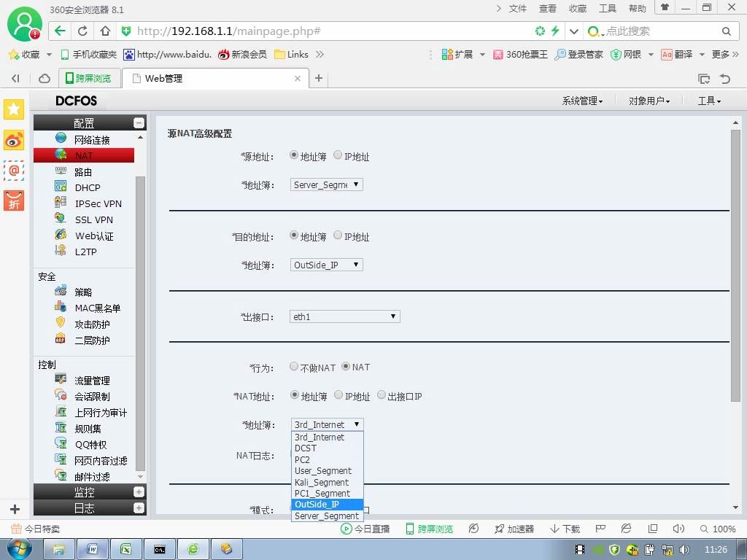
Task: Click the browser back arrow
Action: [x=60, y=31]
